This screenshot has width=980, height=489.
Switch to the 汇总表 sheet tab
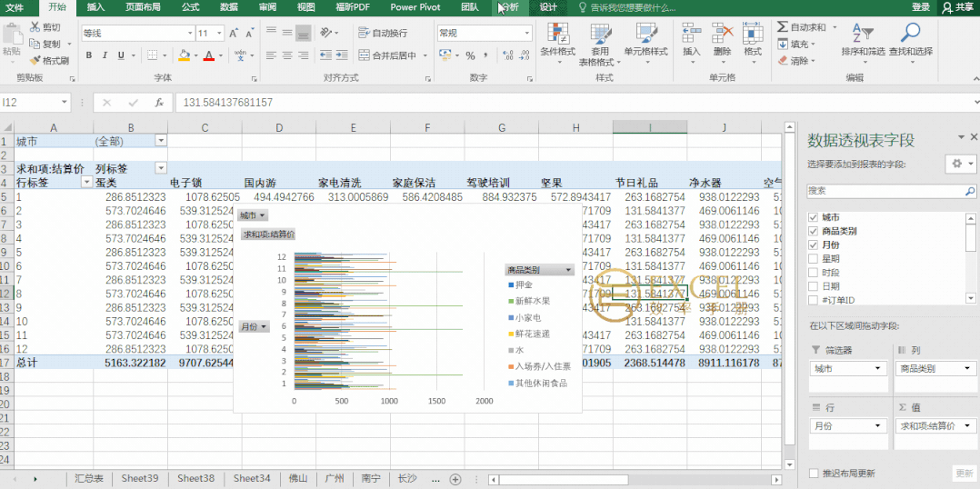(x=89, y=478)
